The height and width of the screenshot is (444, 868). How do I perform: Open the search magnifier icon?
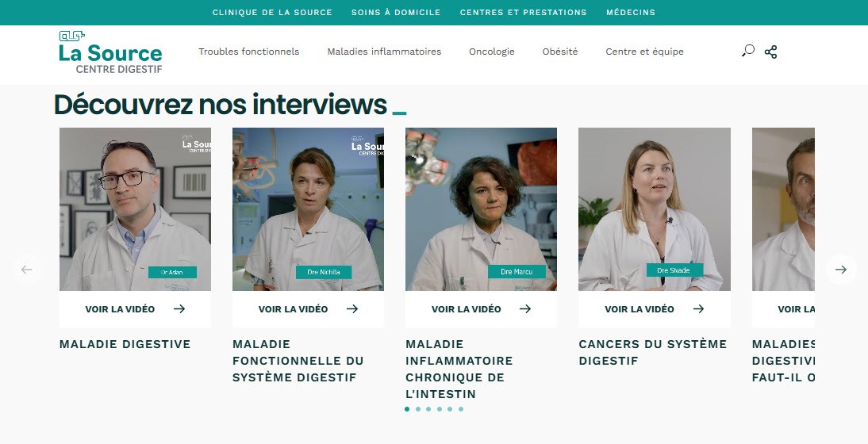tap(748, 51)
